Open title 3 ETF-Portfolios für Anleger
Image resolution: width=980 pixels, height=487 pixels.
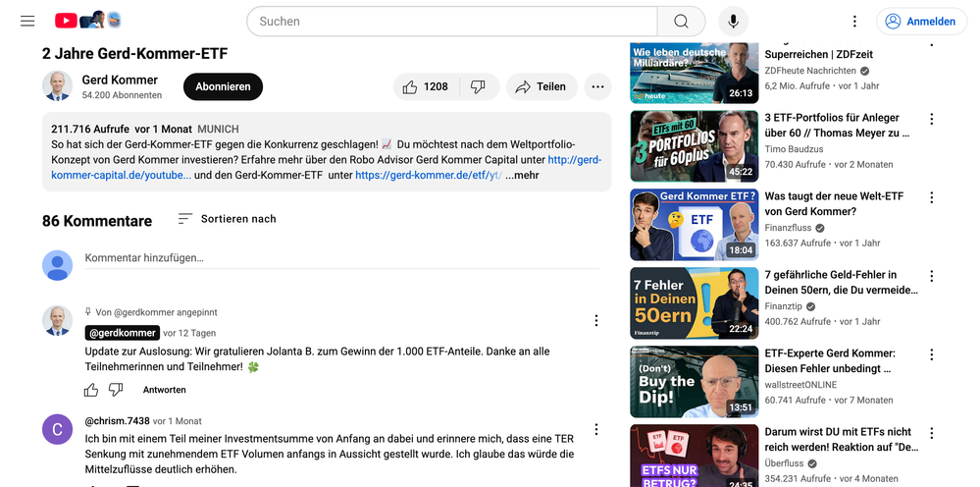pos(837,125)
